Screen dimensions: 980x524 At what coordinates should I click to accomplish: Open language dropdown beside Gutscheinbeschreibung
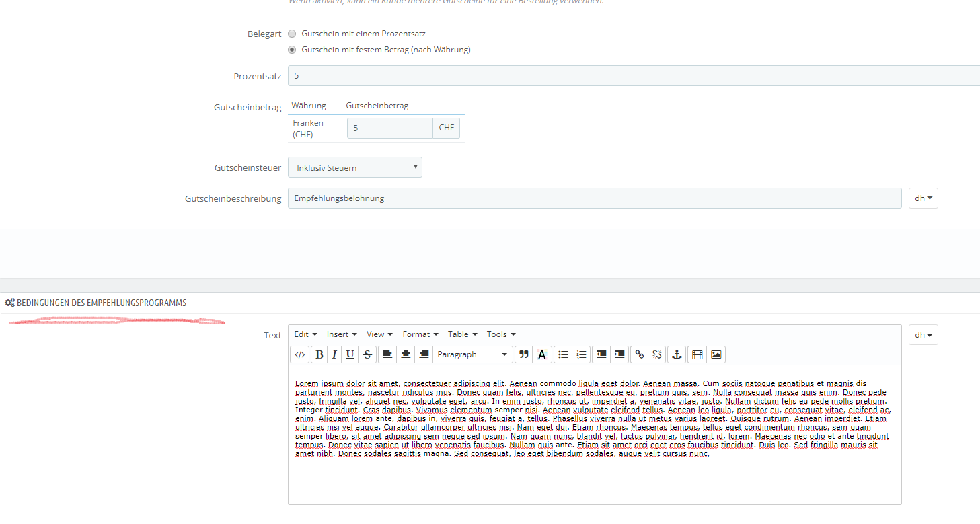923,198
